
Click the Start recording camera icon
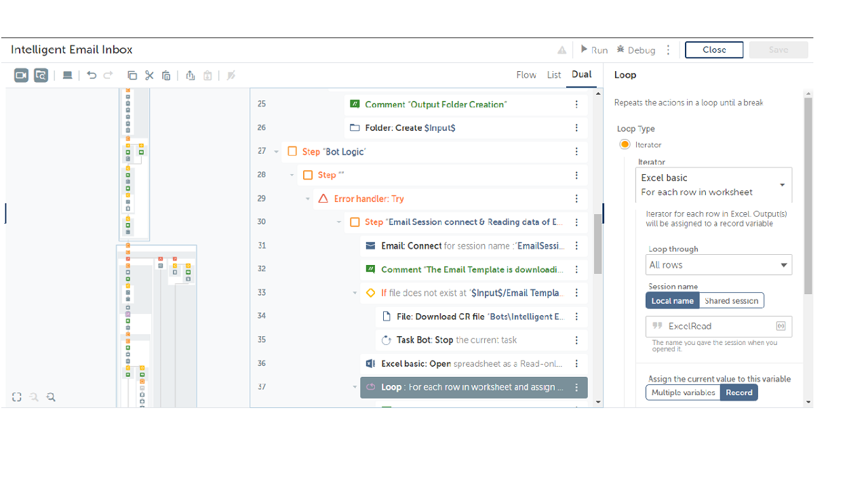pyautogui.click(x=21, y=75)
